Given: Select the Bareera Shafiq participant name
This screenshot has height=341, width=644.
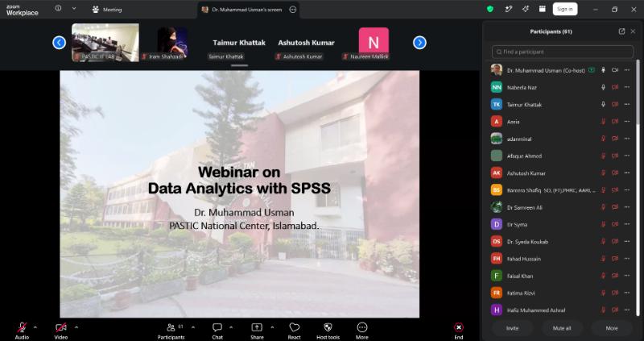Looking at the screenshot, I should 551,190.
